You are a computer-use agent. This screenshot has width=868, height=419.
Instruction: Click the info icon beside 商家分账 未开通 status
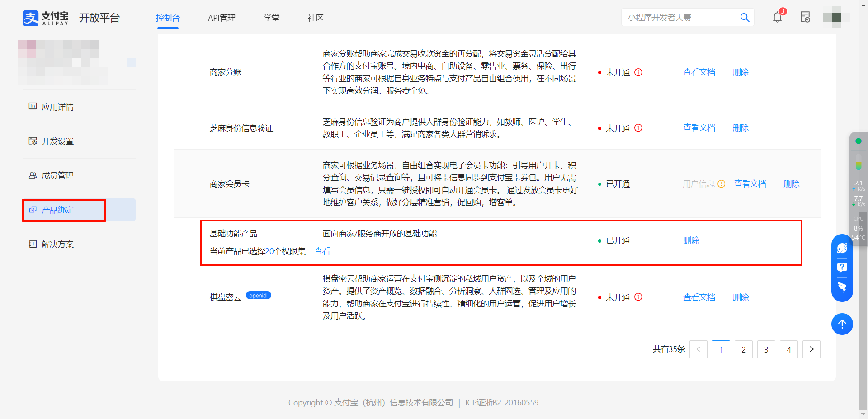(x=638, y=72)
